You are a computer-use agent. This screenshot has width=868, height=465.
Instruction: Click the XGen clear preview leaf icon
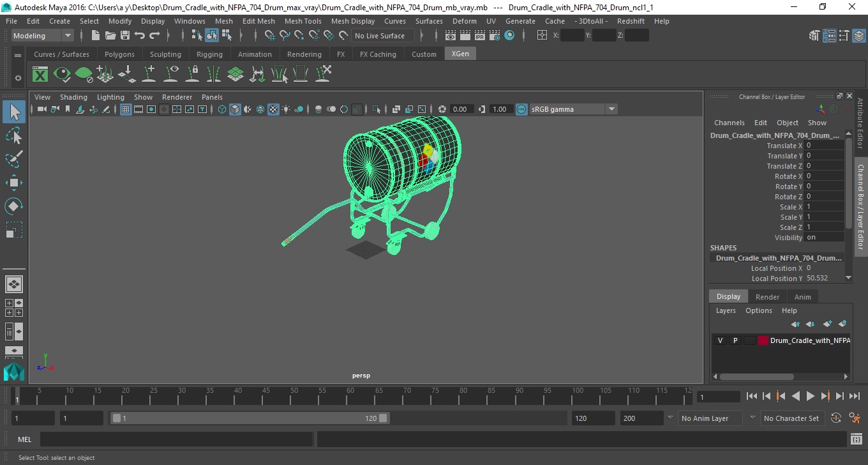(x=84, y=75)
